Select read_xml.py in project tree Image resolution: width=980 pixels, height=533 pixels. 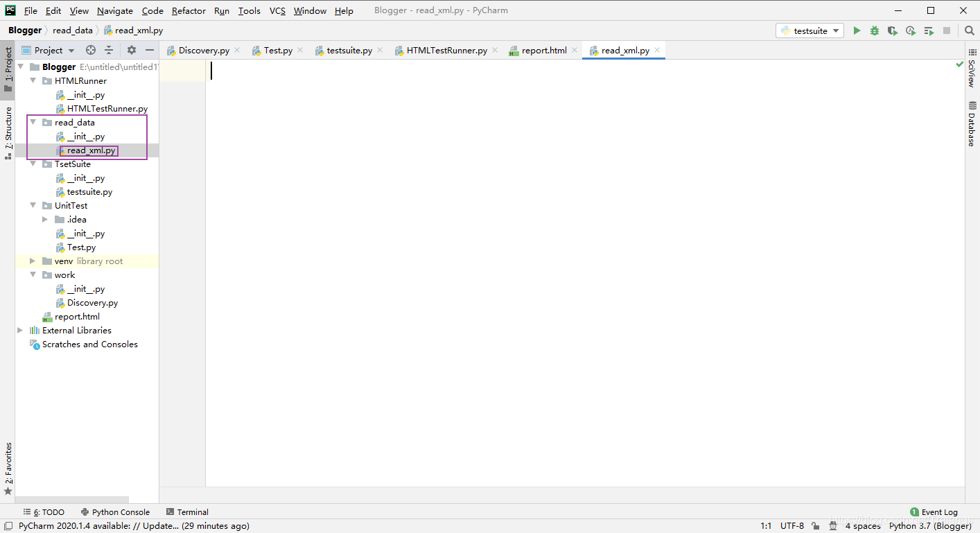click(x=91, y=150)
